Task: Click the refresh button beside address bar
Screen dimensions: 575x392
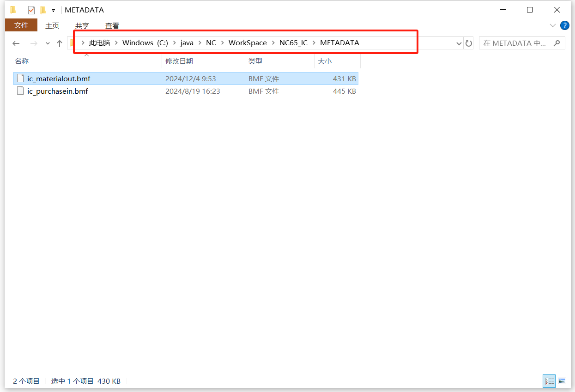Action: [469, 43]
